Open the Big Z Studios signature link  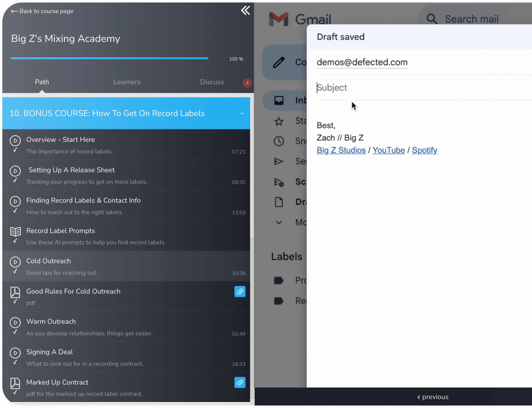[341, 150]
